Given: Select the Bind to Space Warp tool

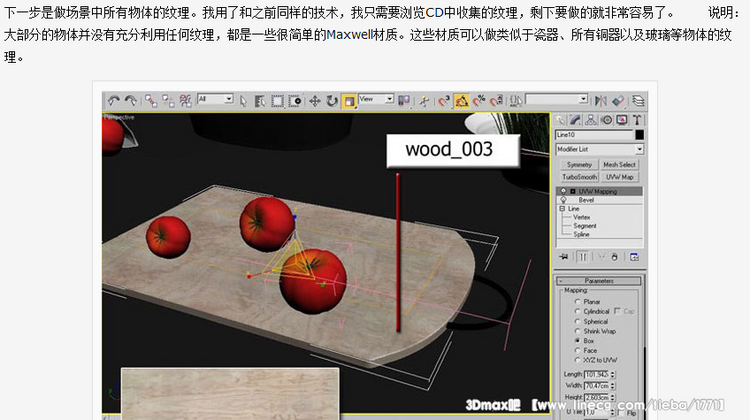Looking at the screenshot, I should [185, 101].
